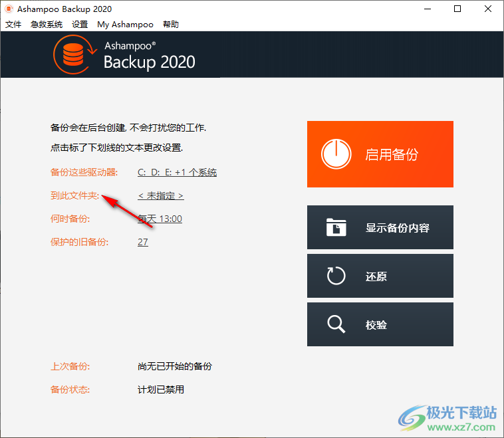Maximize the Ashampoo Backup window
Viewport: 504px width, 438px height.
click(x=457, y=9)
